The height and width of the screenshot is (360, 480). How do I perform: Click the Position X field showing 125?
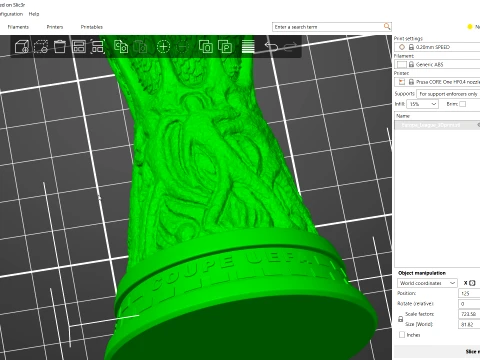[469, 293]
